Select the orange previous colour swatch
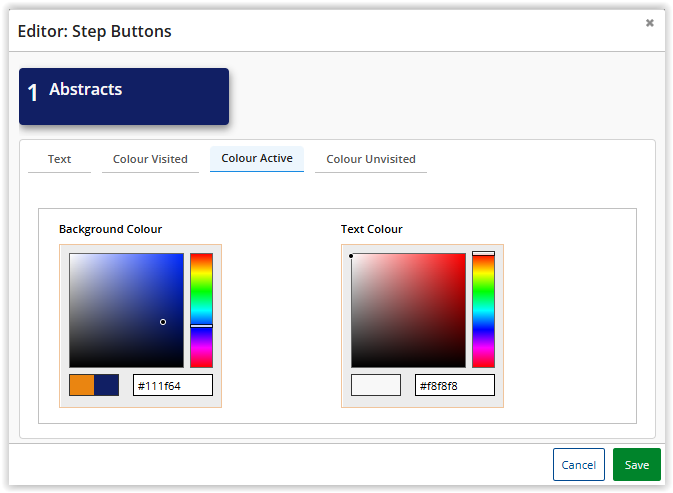This screenshot has height=493, width=673. [82, 385]
